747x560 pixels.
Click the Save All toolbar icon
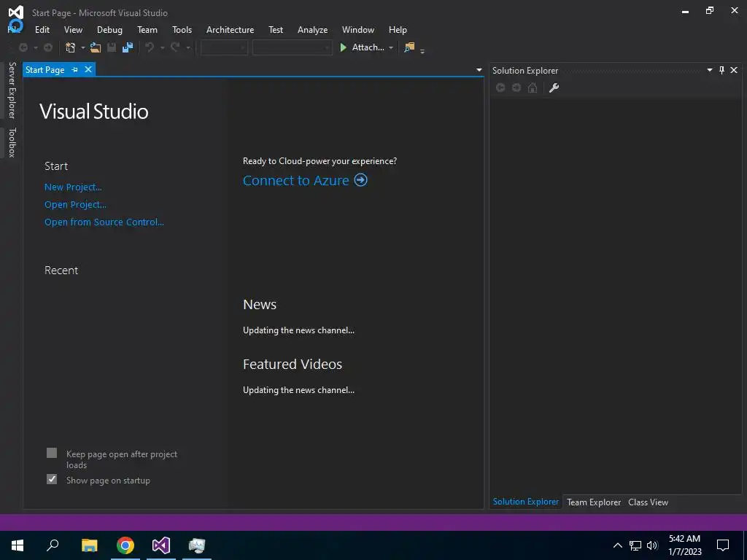click(127, 47)
